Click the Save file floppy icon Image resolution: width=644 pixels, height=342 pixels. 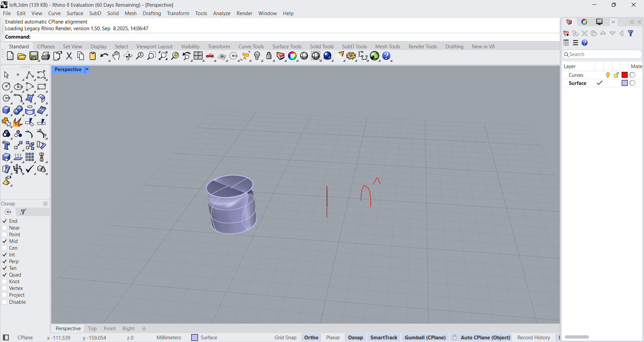pyautogui.click(x=34, y=56)
